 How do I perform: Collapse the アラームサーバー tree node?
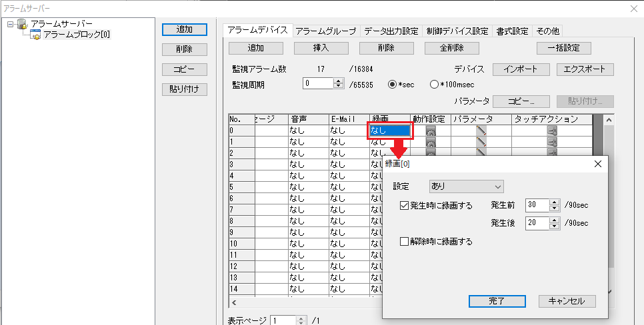pyautogui.click(x=10, y=25)
